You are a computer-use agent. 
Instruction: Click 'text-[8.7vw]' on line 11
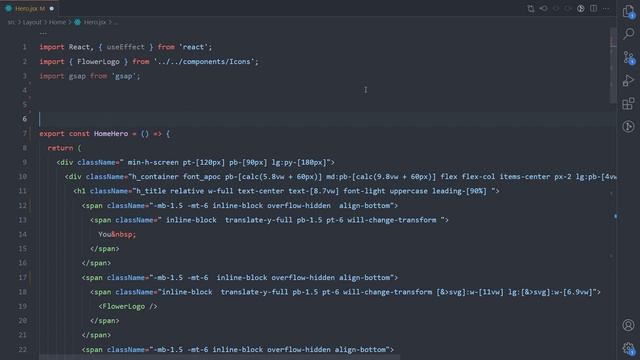313,191
